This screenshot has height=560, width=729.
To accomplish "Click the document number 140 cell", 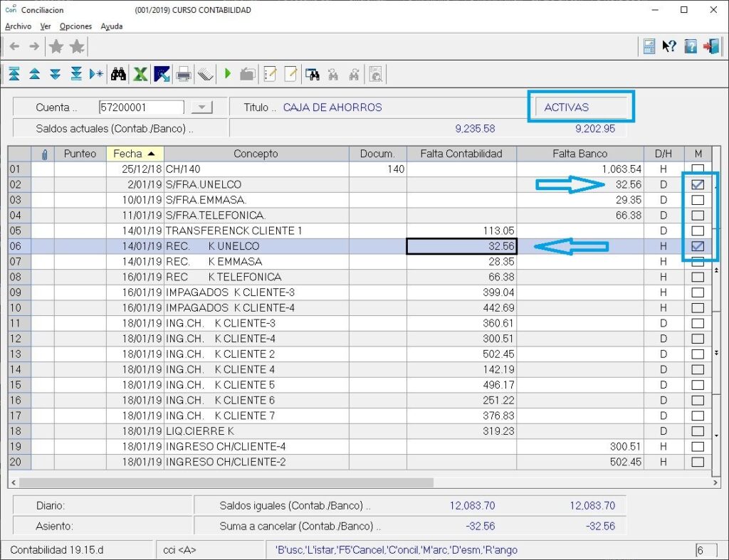I will (377, 169).
